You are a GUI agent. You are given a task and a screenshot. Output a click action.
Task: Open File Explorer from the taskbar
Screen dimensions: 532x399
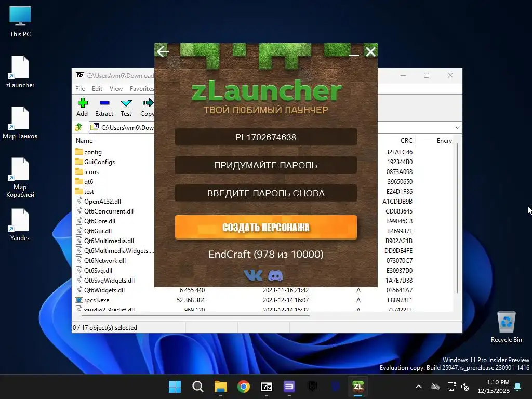click(220, 387)
